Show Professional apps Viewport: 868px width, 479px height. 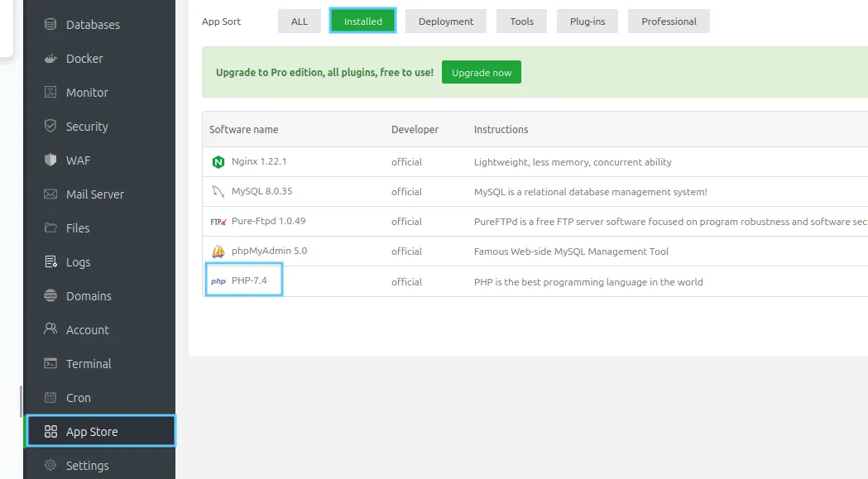[x=669, y=21]
